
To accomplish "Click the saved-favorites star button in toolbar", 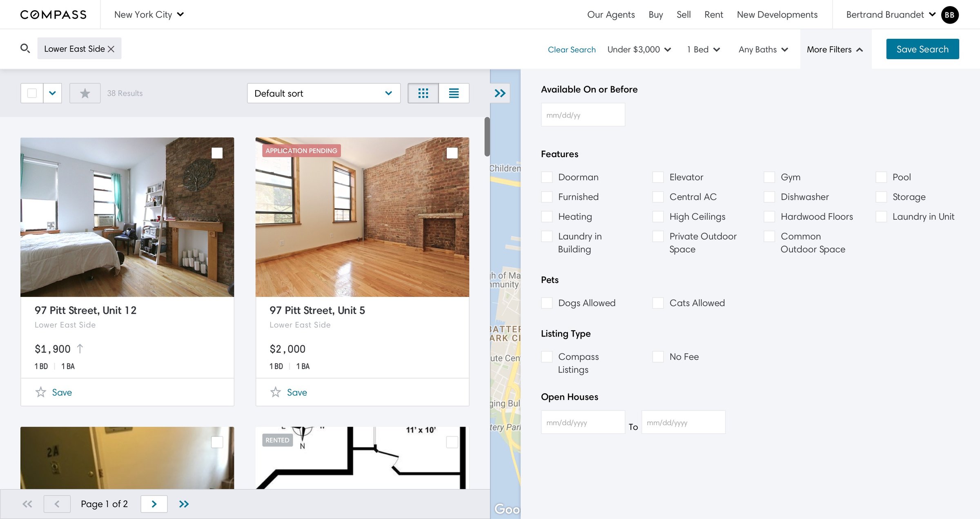I will pos(85,93).
